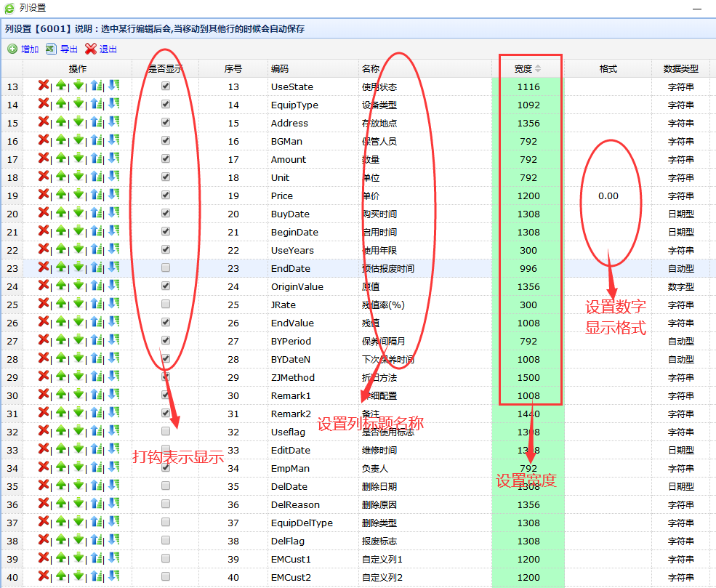This screenshot has height=588, width=716.
Task: Click the green 增加 (Add) icon
Action: point(12,49)
